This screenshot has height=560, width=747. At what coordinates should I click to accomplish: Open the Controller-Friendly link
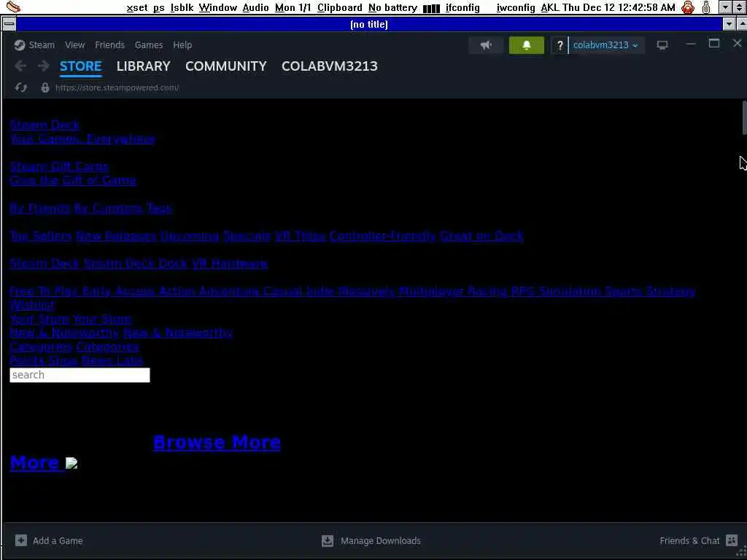(382, 236)
